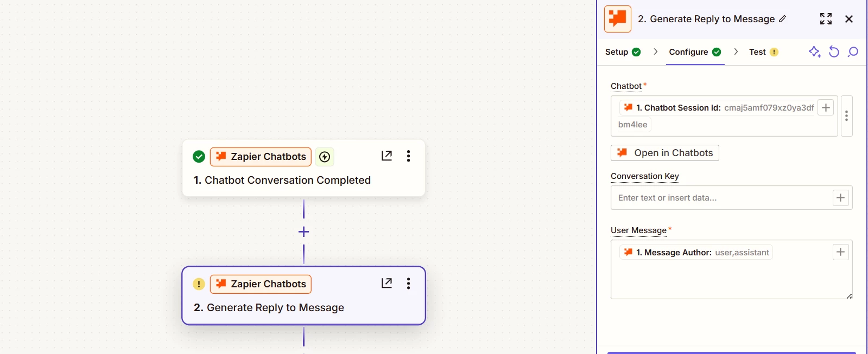
Task: Click the Zapier Chatbots badge on step 1
Action: pos(261,157)
